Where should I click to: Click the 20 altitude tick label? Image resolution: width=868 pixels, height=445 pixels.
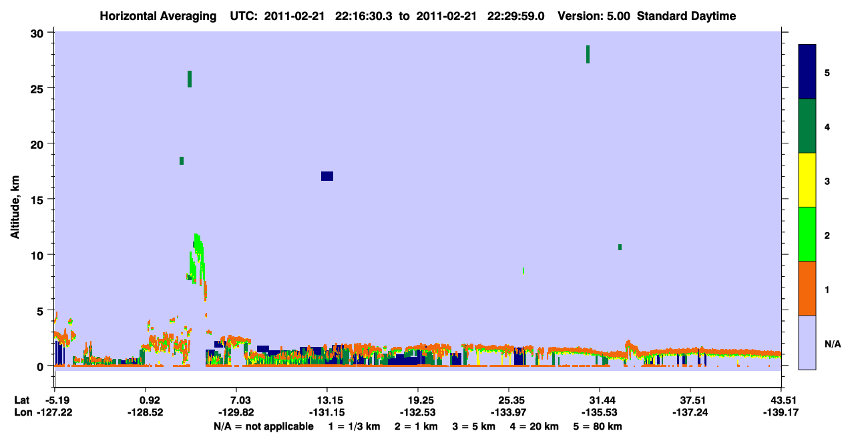(39, 144)
